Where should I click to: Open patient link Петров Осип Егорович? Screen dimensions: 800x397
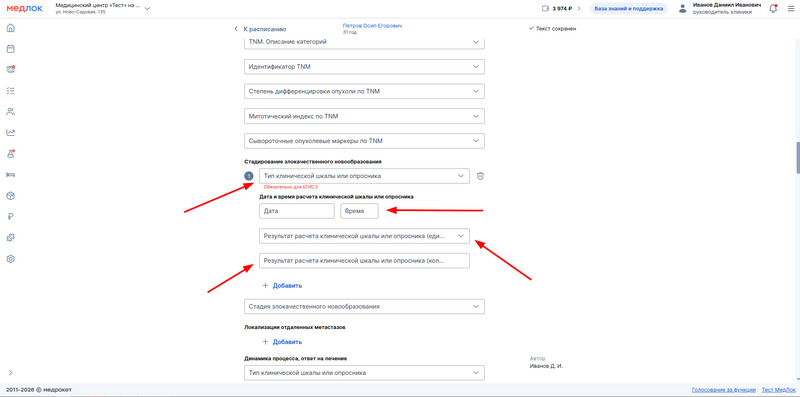(372, 26)
